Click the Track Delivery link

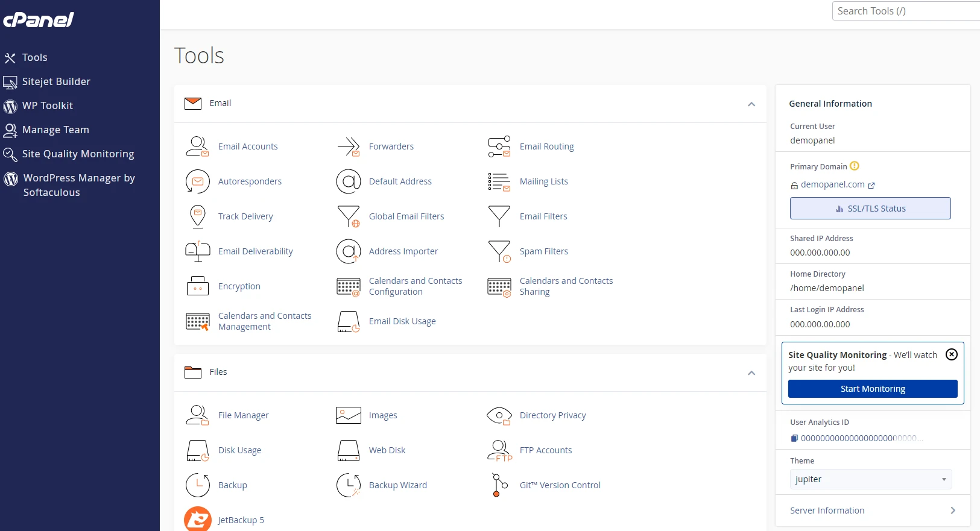pyautogui.click(x=245, y=216)
